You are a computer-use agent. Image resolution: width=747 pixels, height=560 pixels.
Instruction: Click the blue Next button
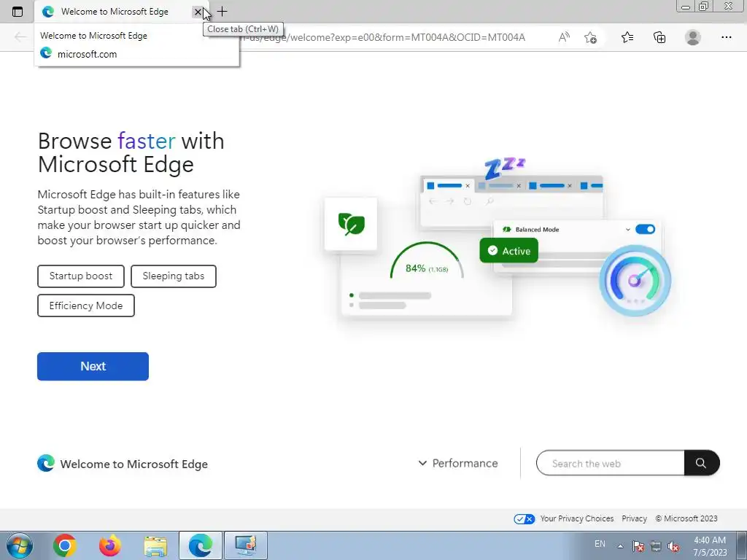tap(93, 366)
